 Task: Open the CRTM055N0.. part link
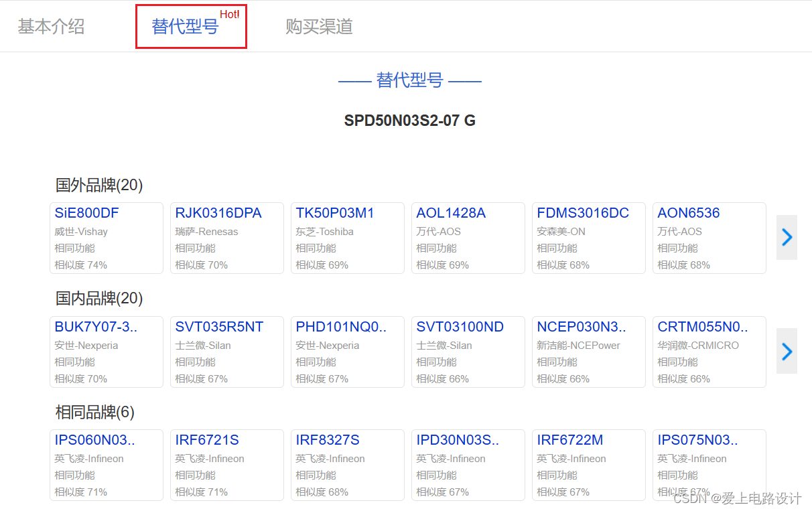tap(703, 327)
